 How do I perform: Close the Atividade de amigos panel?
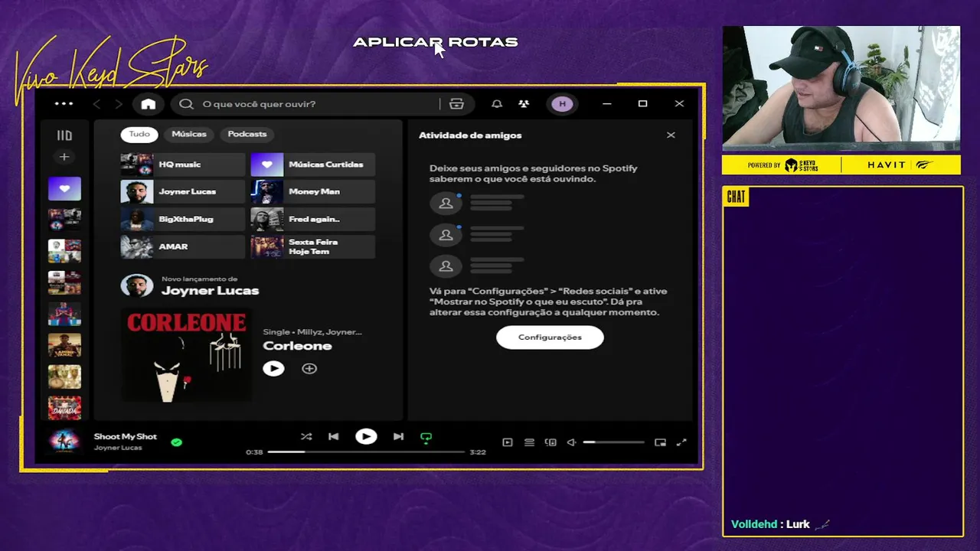671,135
